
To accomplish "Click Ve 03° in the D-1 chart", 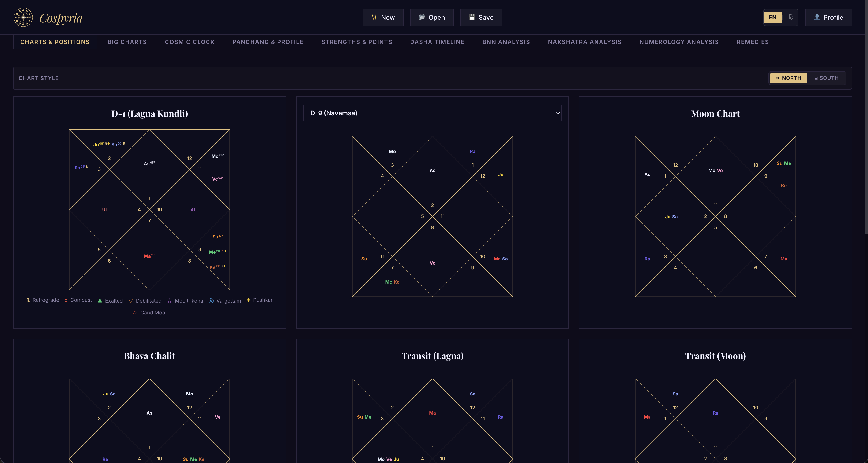I will pos(218,179).
